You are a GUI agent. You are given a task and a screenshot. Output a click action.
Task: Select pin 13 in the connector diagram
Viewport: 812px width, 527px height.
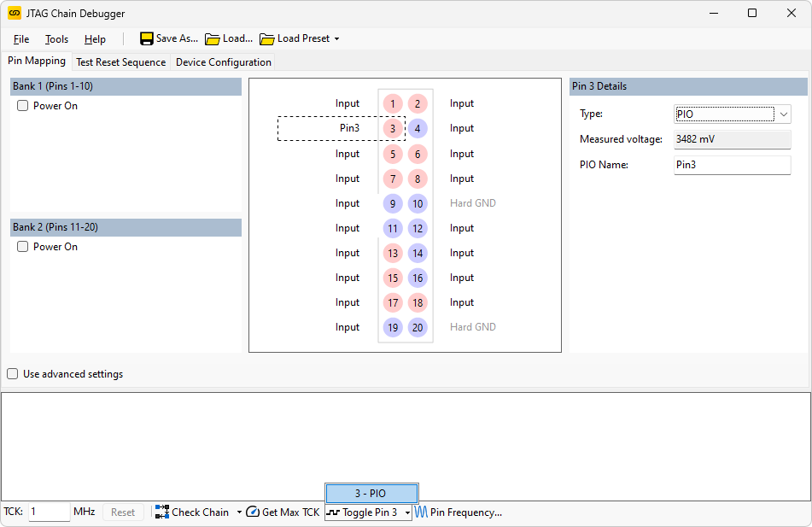(x=393, y=253)
